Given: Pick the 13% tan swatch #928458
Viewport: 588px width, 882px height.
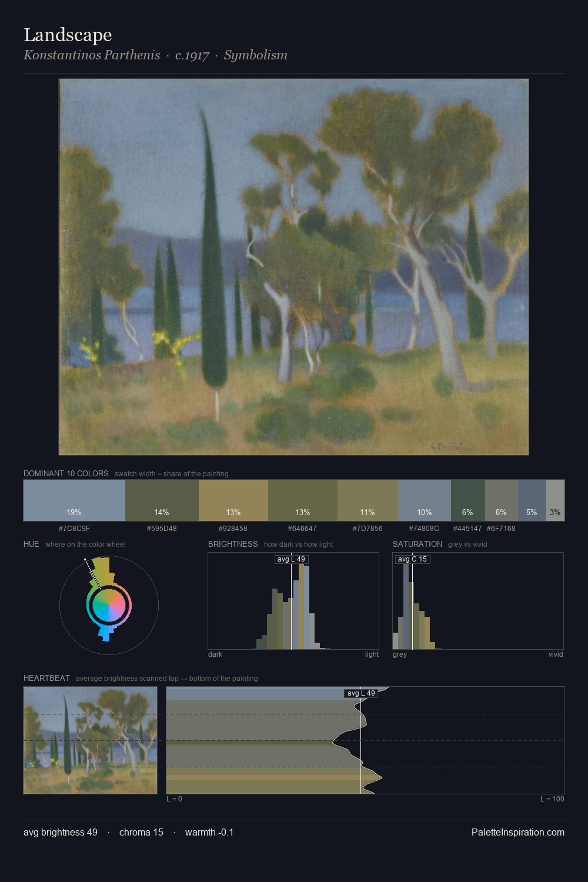Looking at the screenshot, I should [233, 500].
